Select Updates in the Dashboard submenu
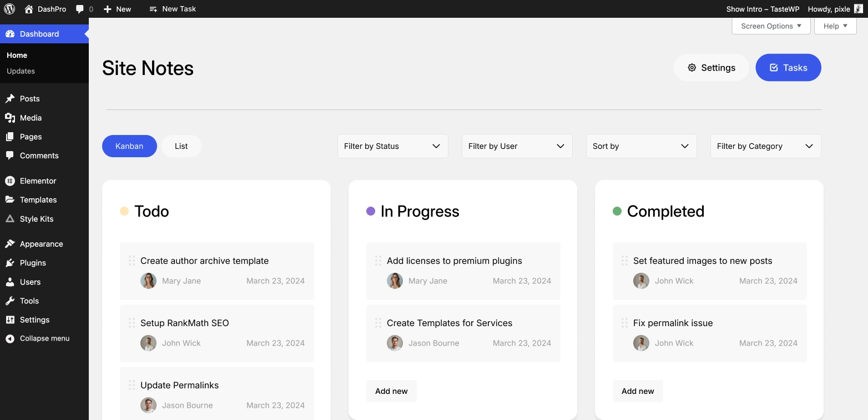868x420 pixels. point(21,71)
